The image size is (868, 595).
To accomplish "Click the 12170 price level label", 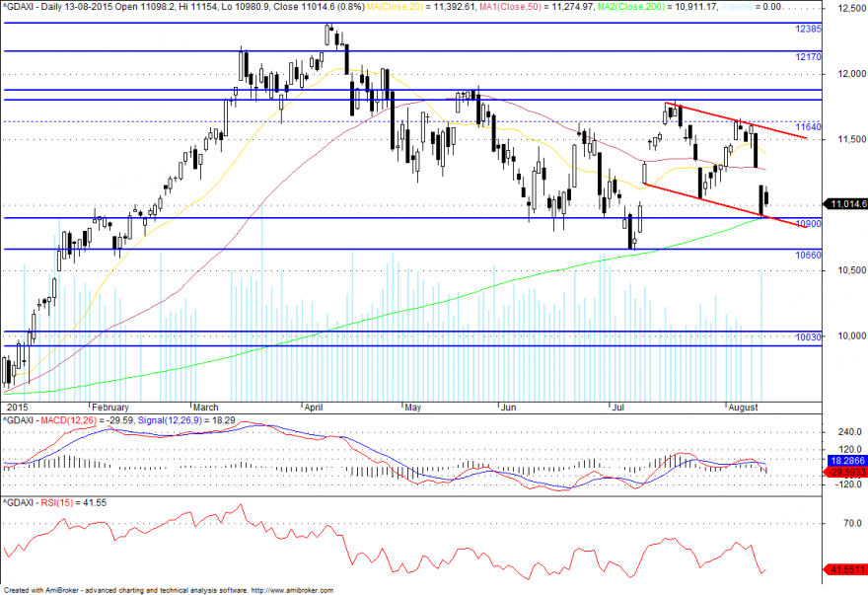I will (808, 57).
